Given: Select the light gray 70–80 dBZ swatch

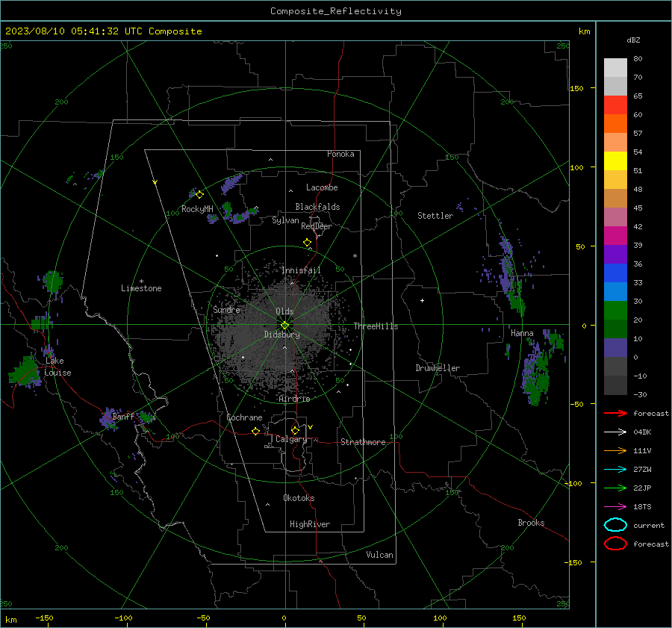Looking at the screenshot, I should [615, 68].
